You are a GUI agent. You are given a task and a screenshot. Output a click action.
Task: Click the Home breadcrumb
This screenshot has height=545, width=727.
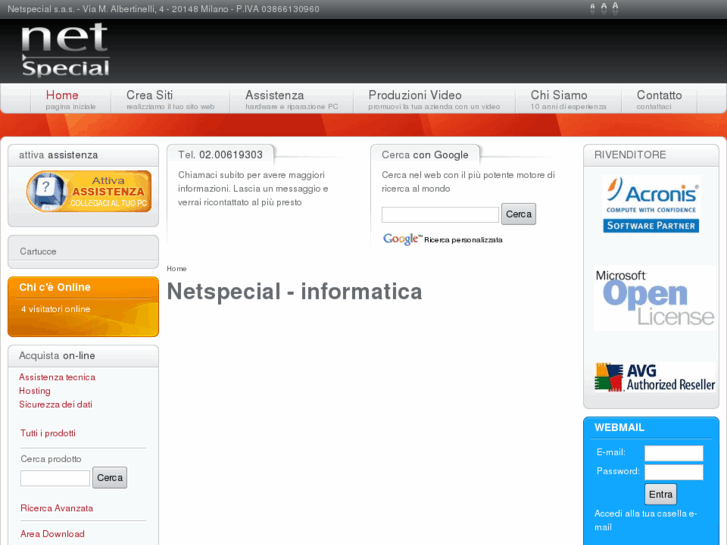click(176, 269)
